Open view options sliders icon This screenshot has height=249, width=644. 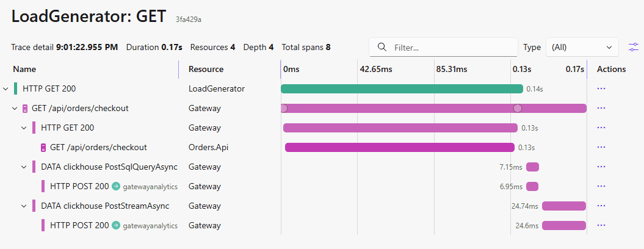(x=634, y=47)
